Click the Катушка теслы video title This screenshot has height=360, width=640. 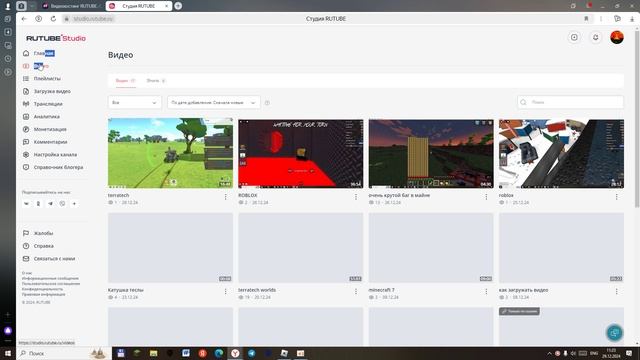(126, 290)
